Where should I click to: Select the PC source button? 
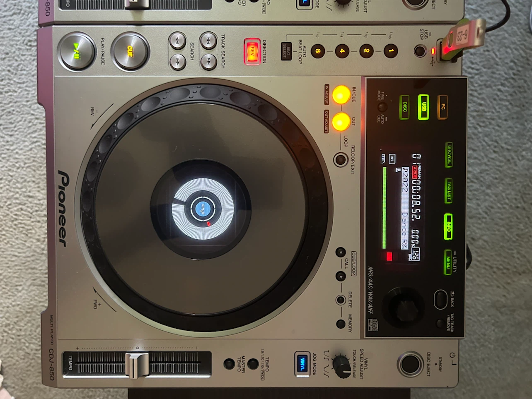coord(443,107)
